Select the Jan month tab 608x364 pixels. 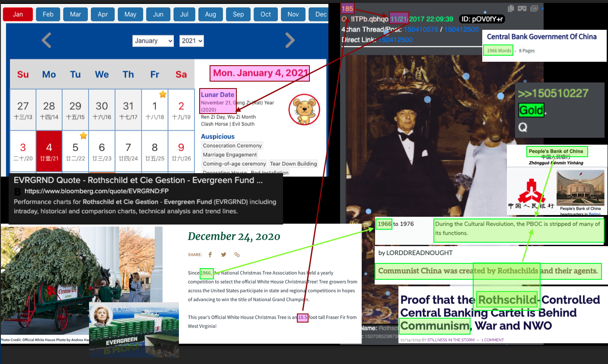[x=18, y=14]
